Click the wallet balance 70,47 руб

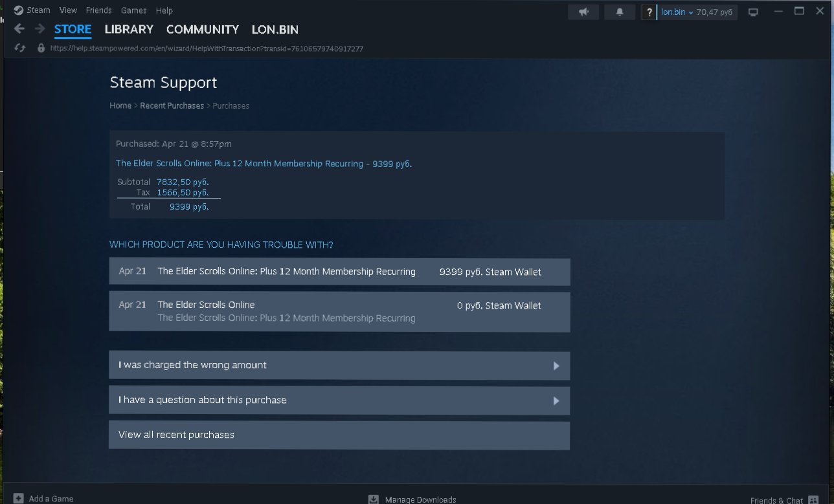coord(714,12)
